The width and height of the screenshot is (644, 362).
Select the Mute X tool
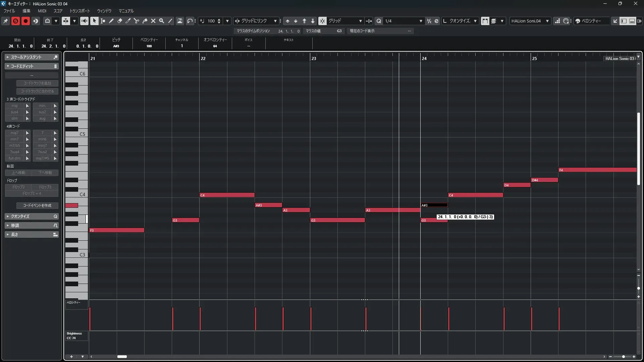[153, 21]
